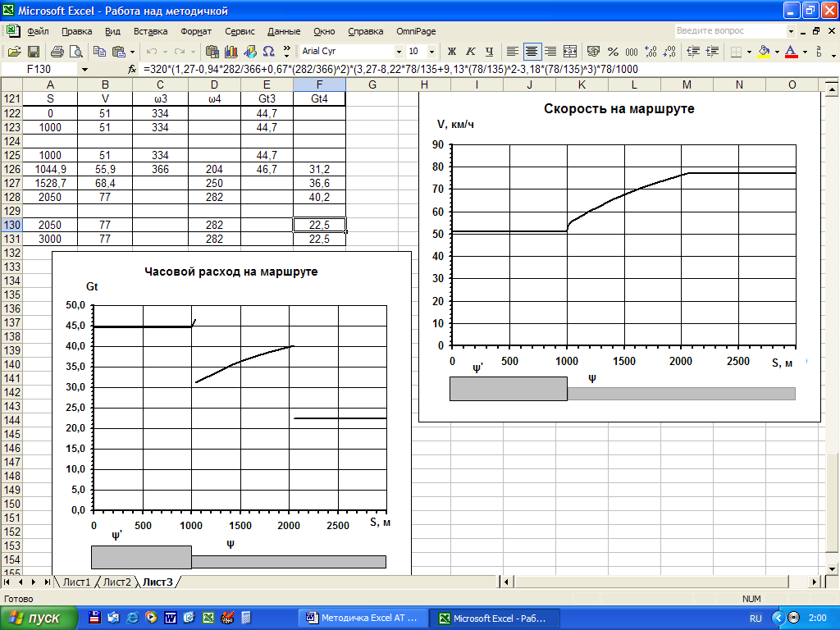Switch to the Лист1 sheet tab
The image size is (840, 630).
tap(76, 582)
